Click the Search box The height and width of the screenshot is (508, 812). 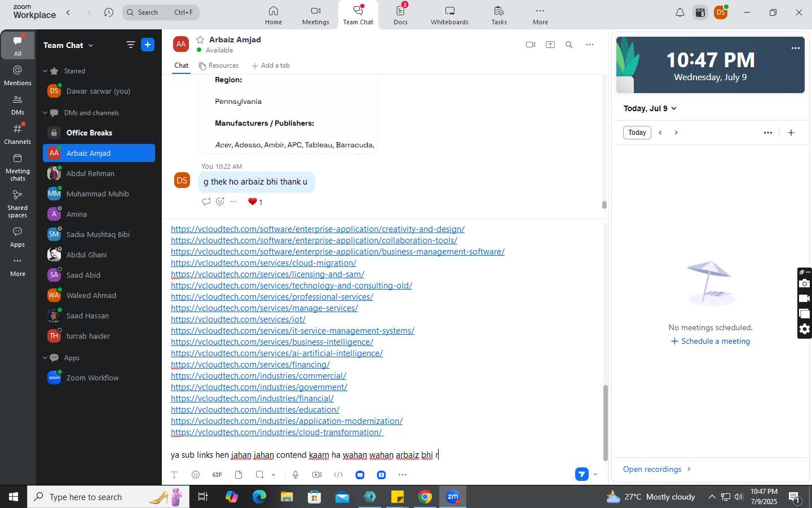[x=161, y=12]
